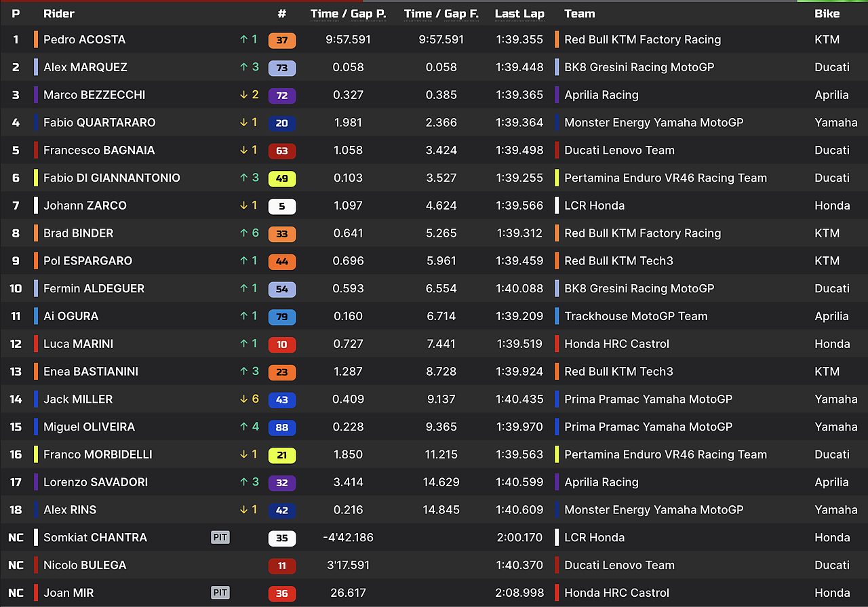Open rider Francesco BAGNAIA's entry
The height and width of the screenshot is (607, 868).
[99, 151]
